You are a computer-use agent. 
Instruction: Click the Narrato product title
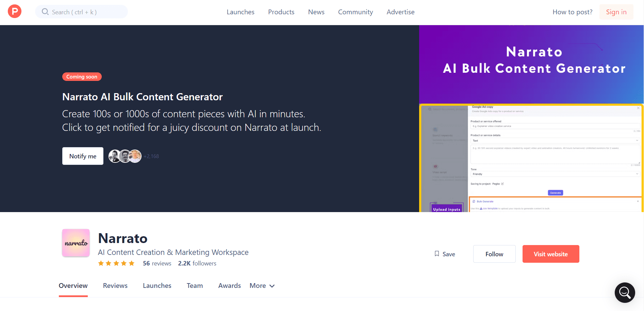pos(123,238)
